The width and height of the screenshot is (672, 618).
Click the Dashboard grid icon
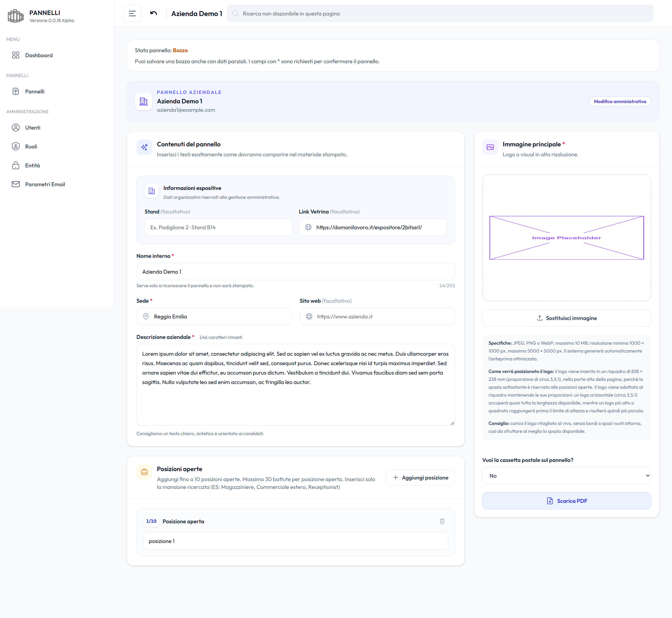click(x=16, y=55)
